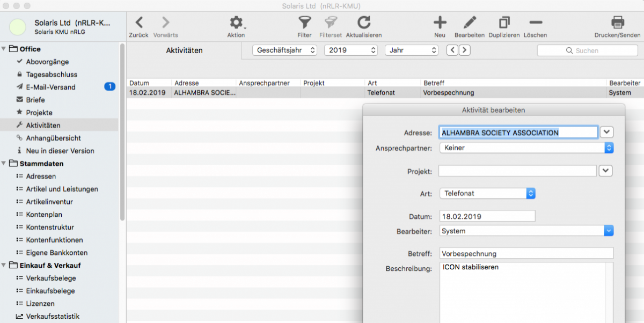Duplicate the entry with Duplizieren
This screenshot has width=644, height=323.
pyautogui.click(x=504, y=23)
